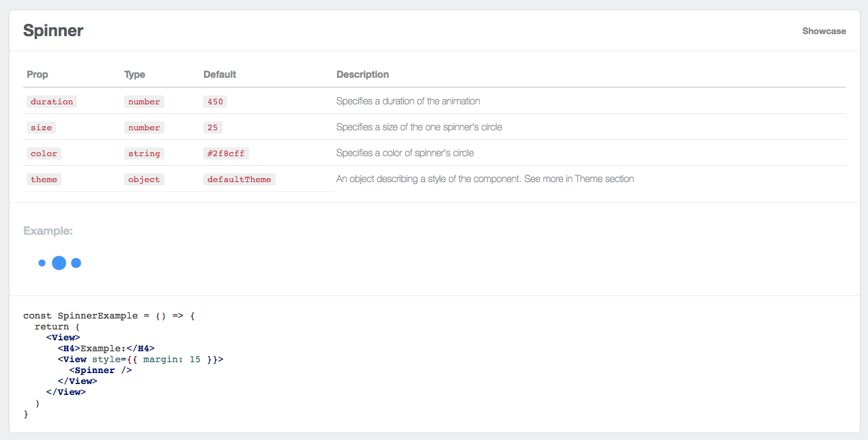Click the smallest left spinner dot

(x=42, y=263)
